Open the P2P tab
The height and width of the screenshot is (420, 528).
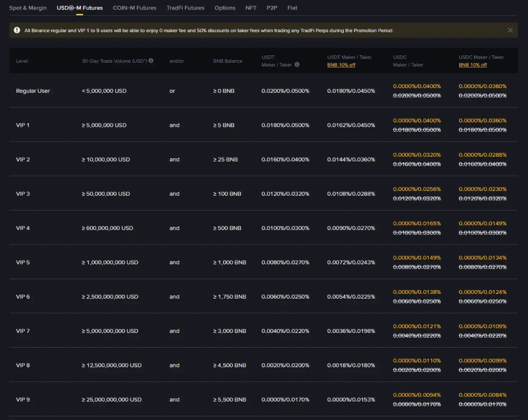[x=272, y=8]
